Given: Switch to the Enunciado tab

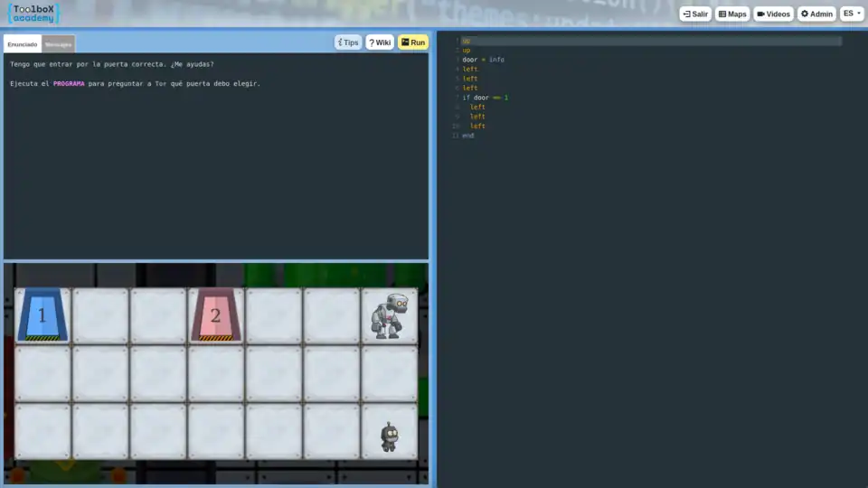Looking at the screenshot, I should pos(23,44).
